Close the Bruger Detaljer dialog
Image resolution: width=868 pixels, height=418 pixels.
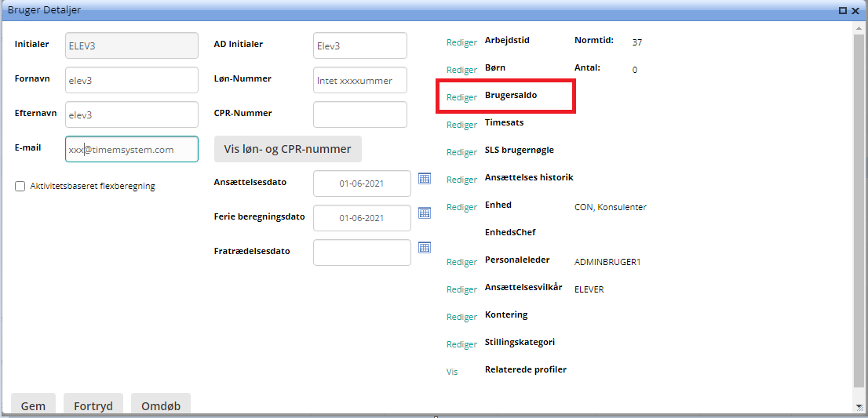(x=856, y=10)
